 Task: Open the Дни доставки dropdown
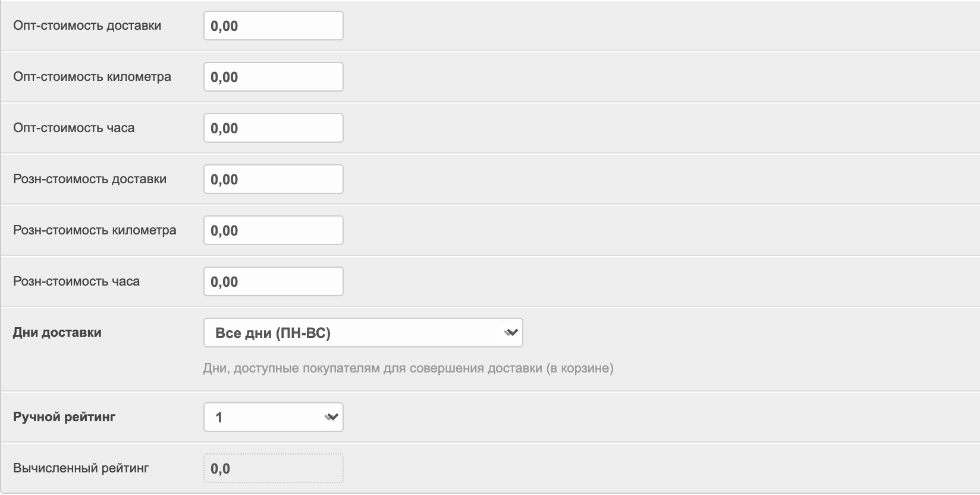point(363,333)
